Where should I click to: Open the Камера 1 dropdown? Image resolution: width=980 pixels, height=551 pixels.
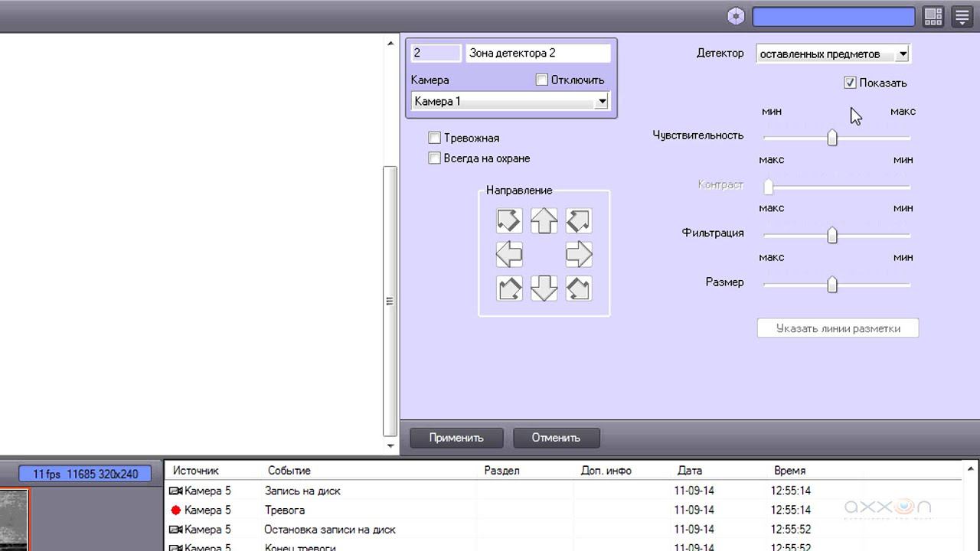(x=603, y=101)
